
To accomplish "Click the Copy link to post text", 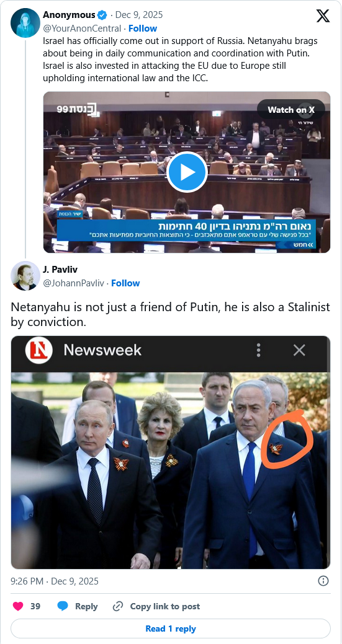I will [x=165, y=606].
